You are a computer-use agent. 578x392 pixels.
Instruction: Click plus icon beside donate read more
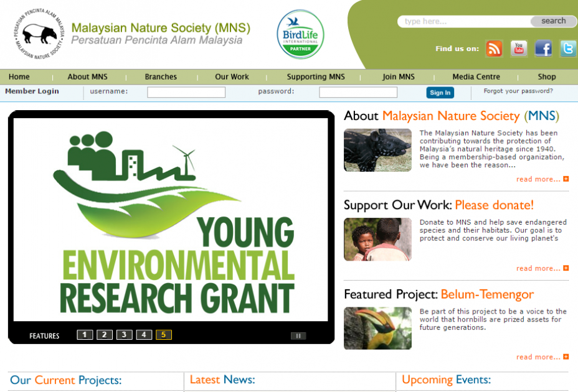click(x=566, y=268)
